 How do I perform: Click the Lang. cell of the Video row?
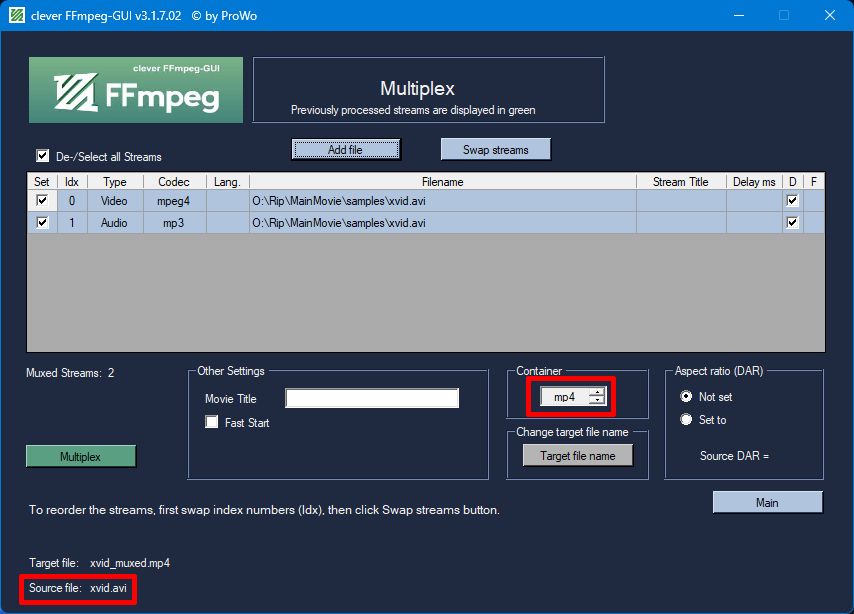point(228,200)
